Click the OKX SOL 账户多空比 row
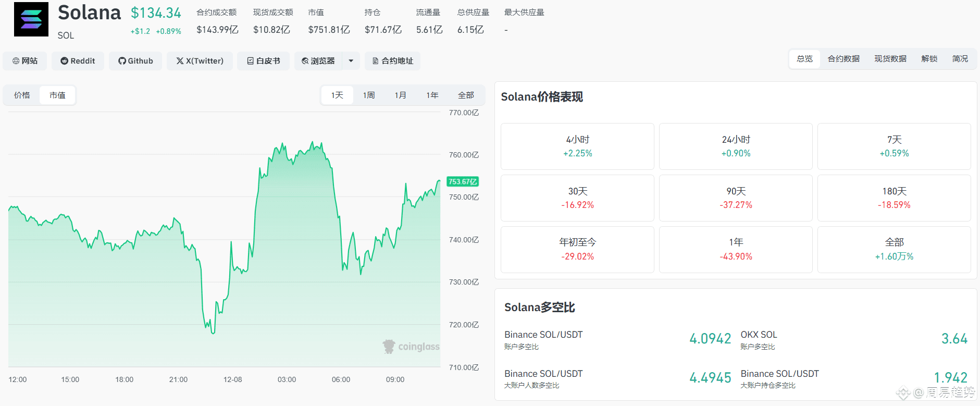 [854, 339]
